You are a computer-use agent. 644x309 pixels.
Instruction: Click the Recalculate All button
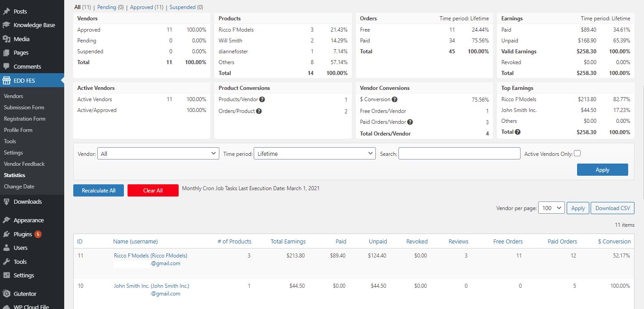click(99, 191)
